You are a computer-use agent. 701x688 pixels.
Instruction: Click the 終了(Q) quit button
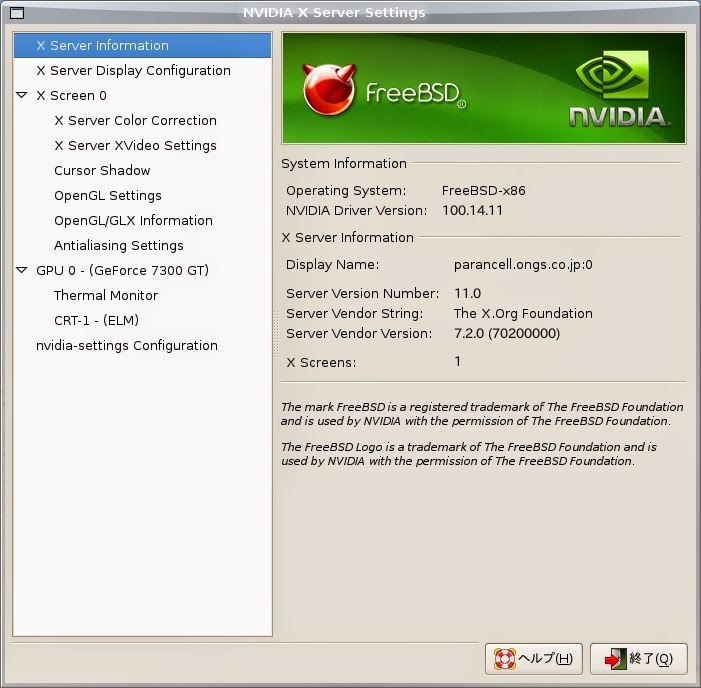[638, 658]
